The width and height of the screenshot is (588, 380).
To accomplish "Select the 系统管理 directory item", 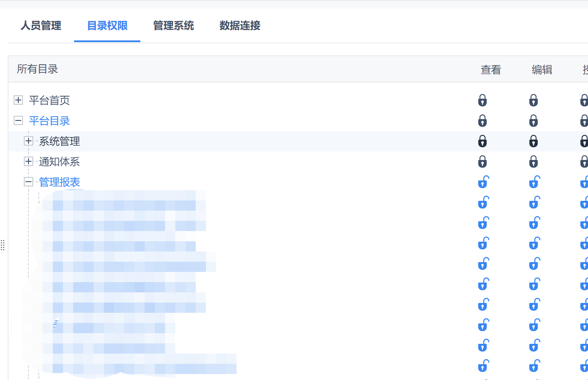I will (60, 141).
